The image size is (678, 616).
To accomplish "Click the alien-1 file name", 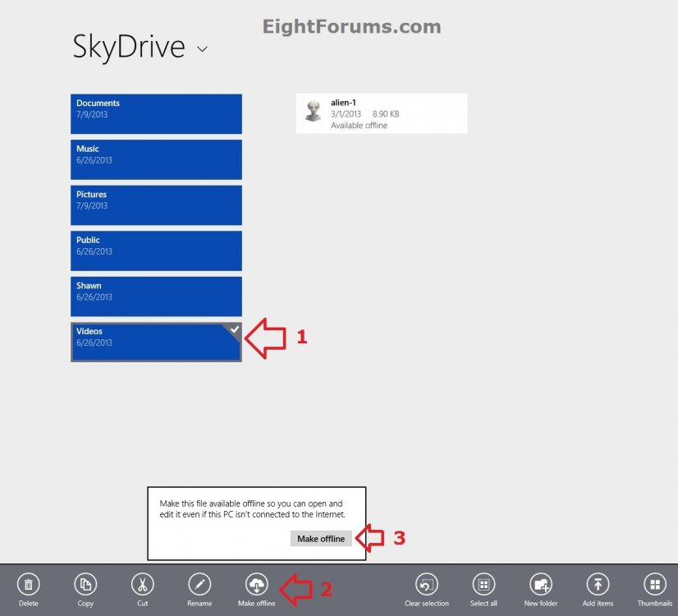I will pos(343,103).
